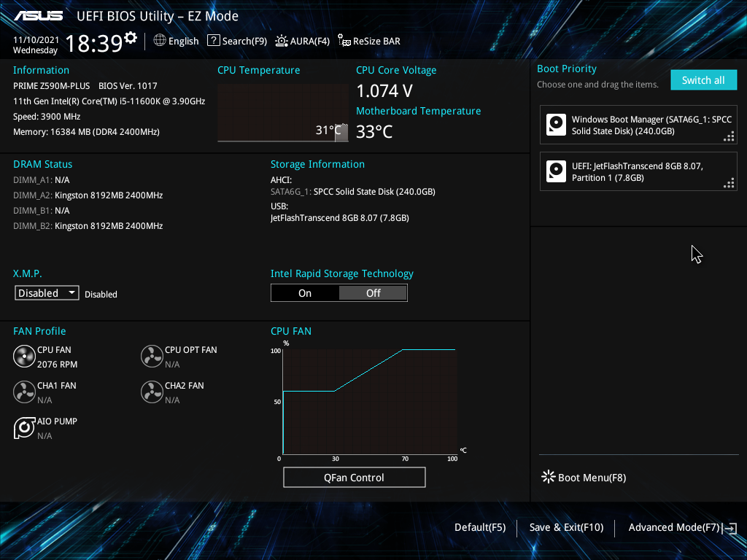Click the Switch all button
Image resolution: width=747 pixels, height=560 pixels.
coord(704,80)
